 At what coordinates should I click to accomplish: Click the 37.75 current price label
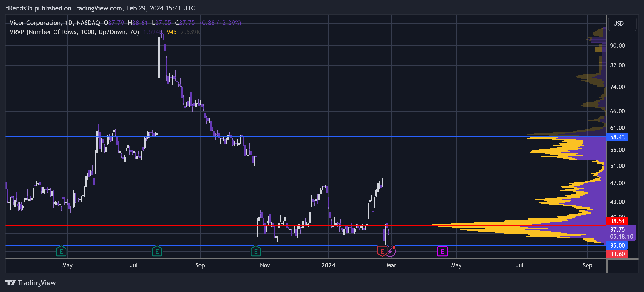tap(617, 229)
